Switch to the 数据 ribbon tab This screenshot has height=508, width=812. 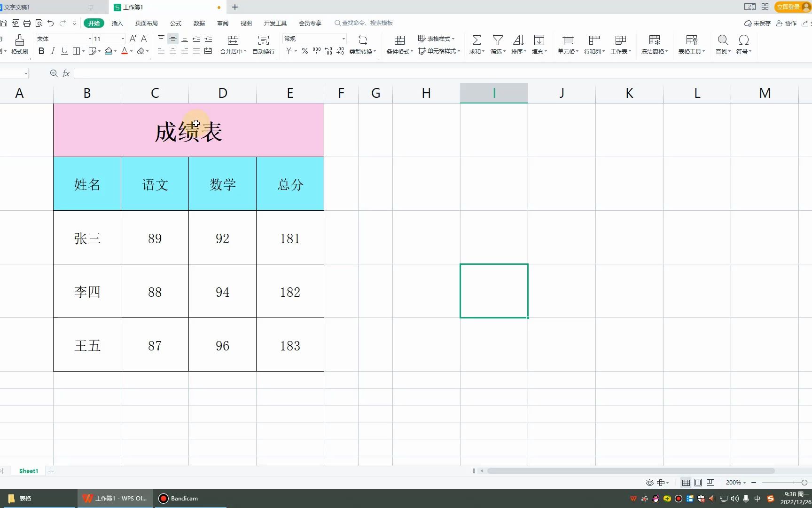click(198, 23)
